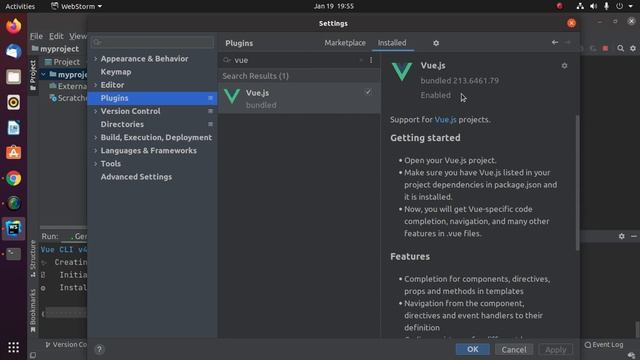This screenshot has height=360, width=640.
Task: Go back with the left arrow in Settings
Action: tap(555, 42)
